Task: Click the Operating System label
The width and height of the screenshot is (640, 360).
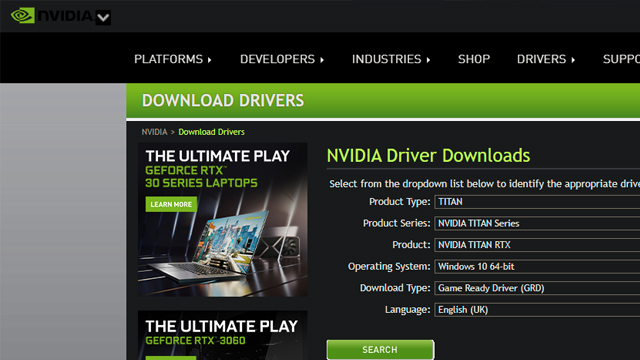Action: point(389,267)
